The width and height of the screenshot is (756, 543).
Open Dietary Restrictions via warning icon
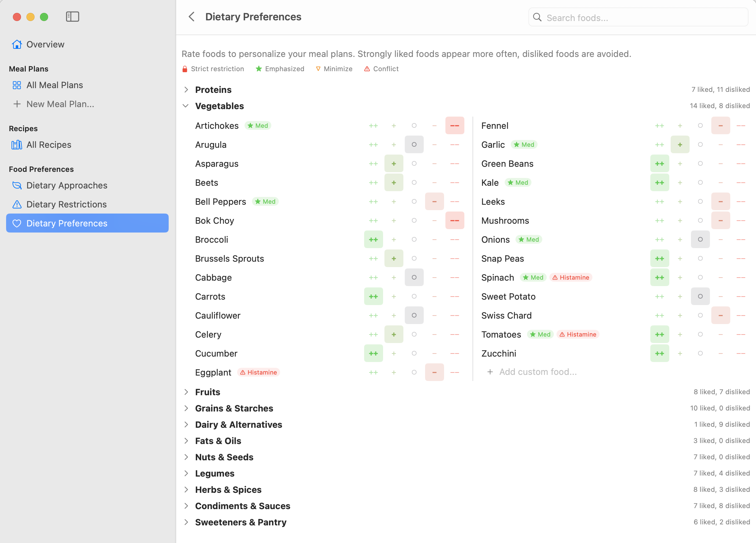tap(17, 204)
